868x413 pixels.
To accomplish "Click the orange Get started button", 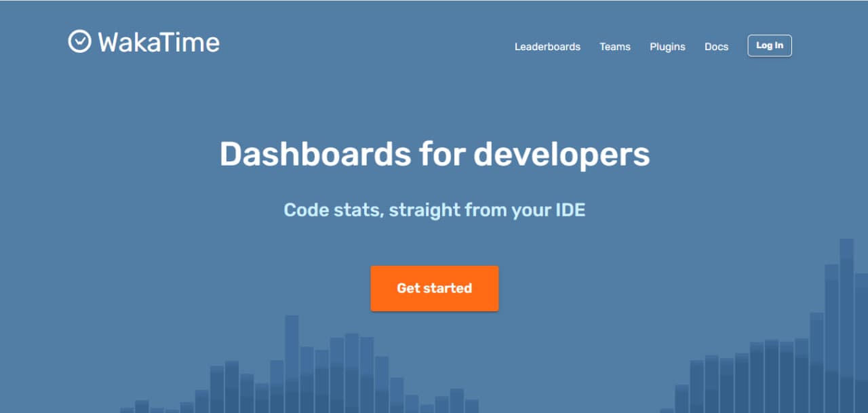I will 435,288.
